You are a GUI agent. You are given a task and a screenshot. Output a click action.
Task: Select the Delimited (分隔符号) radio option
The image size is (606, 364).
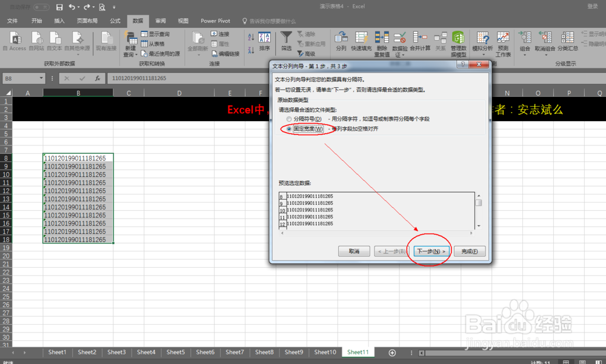pos(289,119)
